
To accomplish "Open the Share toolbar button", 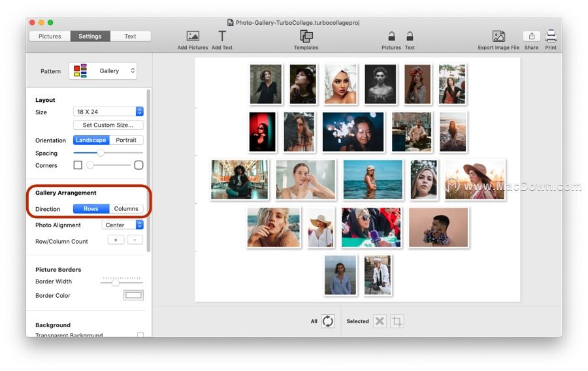I will (x=531, y=37).
